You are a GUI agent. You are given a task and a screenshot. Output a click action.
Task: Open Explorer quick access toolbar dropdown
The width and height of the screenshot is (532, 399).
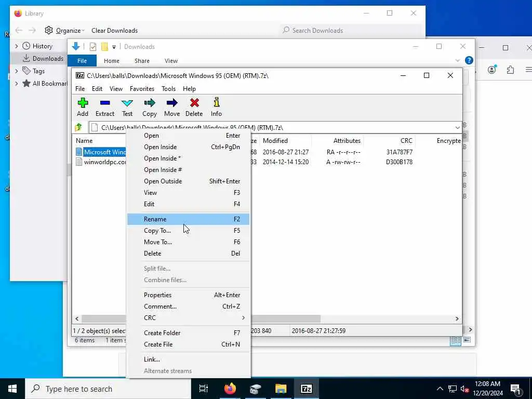point(114,47)
